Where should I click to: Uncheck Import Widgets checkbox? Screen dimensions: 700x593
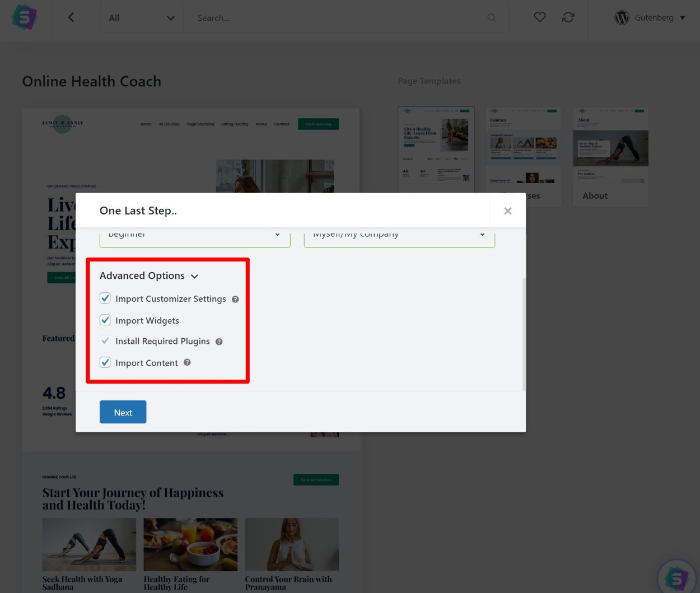coord(105,320)
